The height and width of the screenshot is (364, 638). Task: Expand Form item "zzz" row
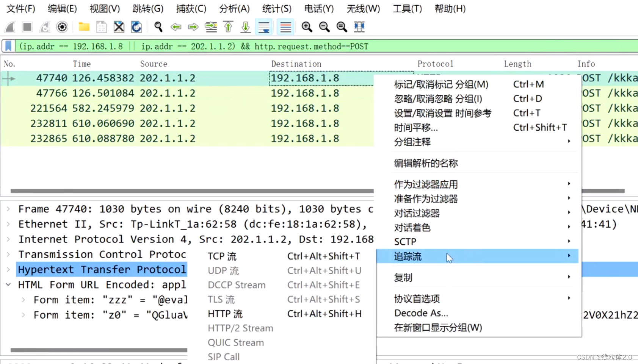[24, 300]
